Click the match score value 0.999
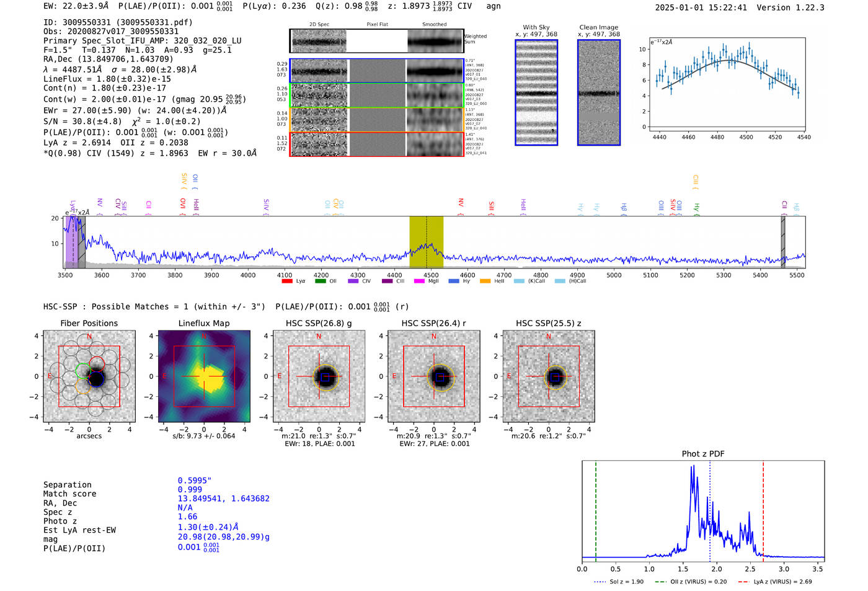The width and height of the screenshot is (868, 591). (x=190, y=490)
